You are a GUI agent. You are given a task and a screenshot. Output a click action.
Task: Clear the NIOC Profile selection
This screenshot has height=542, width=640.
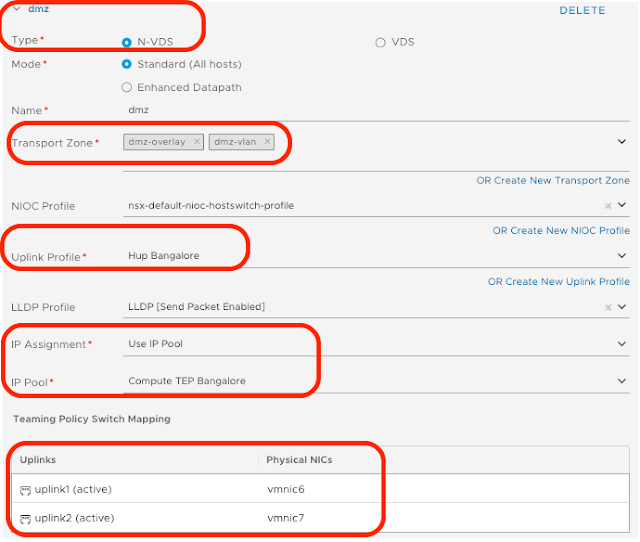[608, 206]
